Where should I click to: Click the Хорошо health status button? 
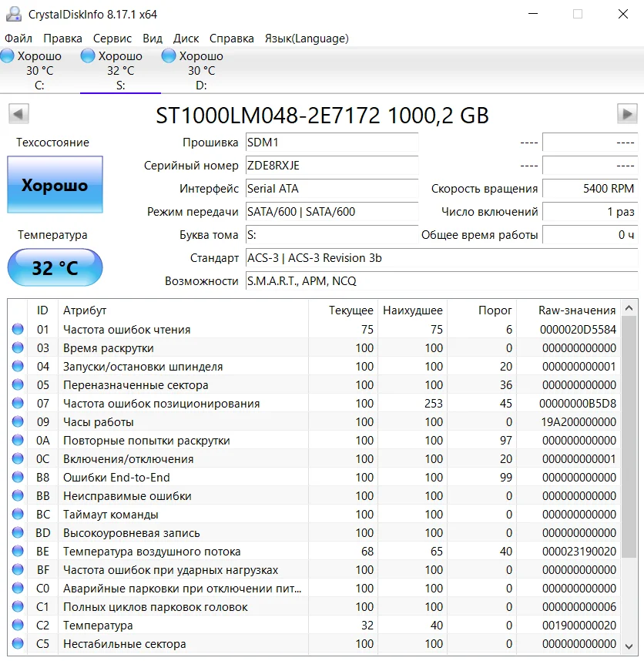55,185
